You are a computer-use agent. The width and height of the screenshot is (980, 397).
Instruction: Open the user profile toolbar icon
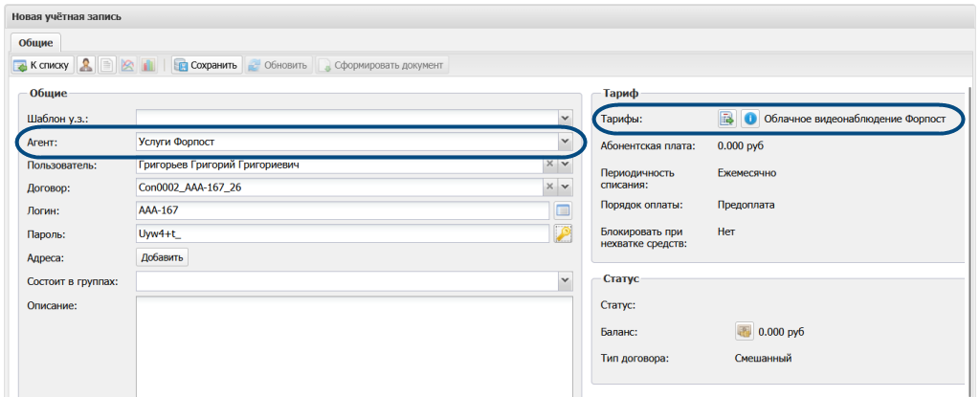coord(86,65)
